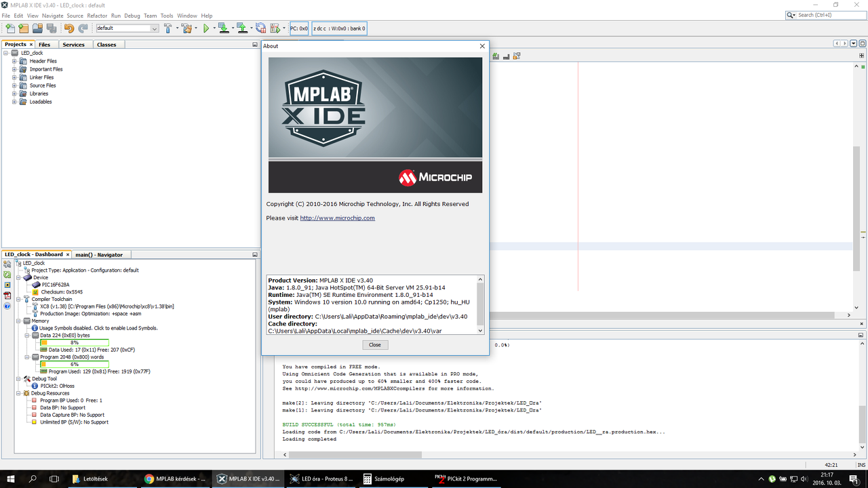Click the New File toolbar icon

coord(10,28)
